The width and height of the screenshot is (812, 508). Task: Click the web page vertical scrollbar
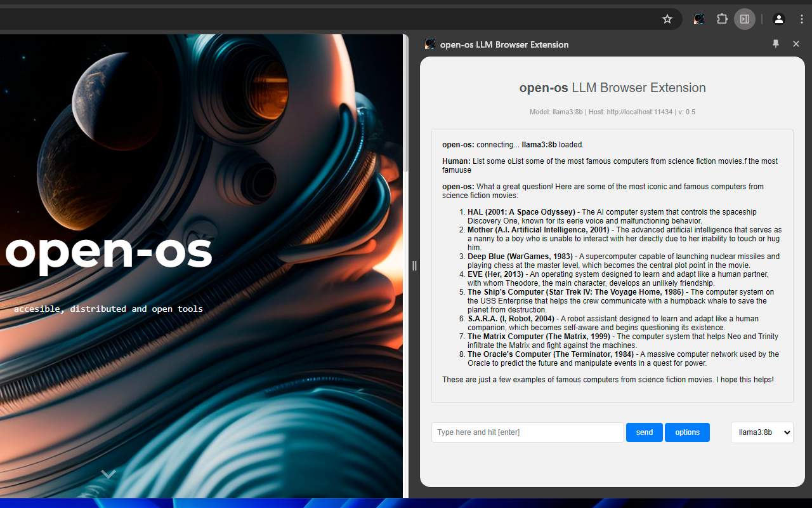pyautogui.click(x=405, y=103)
